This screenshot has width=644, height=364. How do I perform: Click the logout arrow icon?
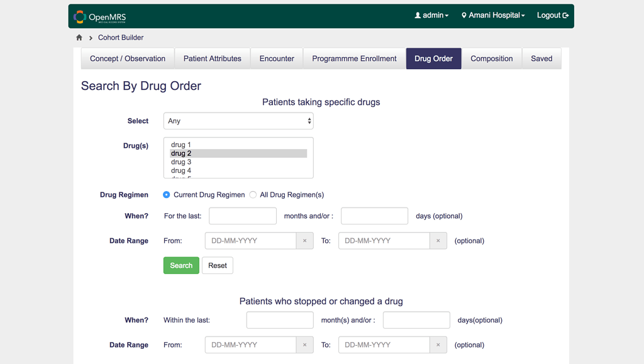565,15
